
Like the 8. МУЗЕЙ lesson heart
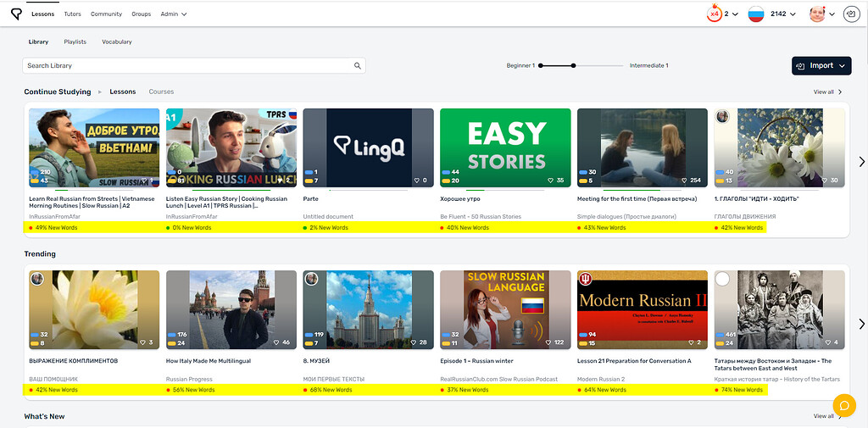[x=414, y=342]
